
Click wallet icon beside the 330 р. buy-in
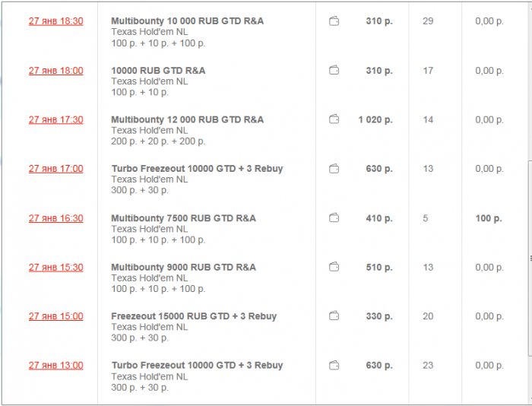334,316
